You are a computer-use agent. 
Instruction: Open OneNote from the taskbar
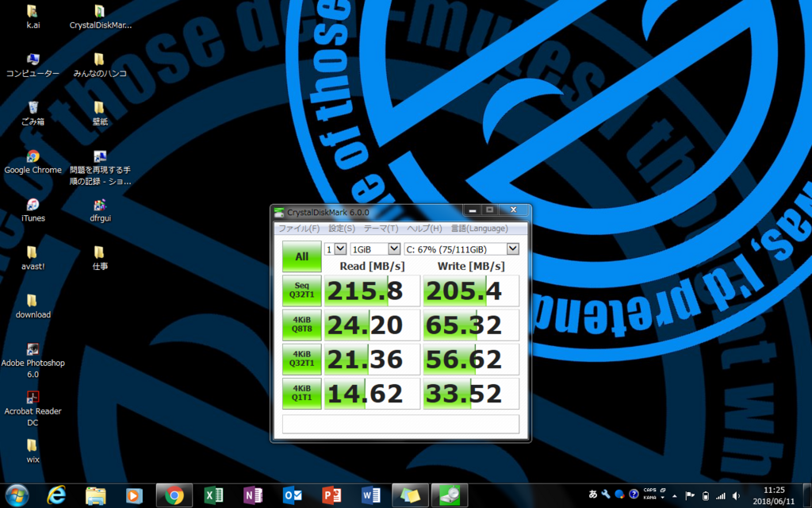pos(253,495)
